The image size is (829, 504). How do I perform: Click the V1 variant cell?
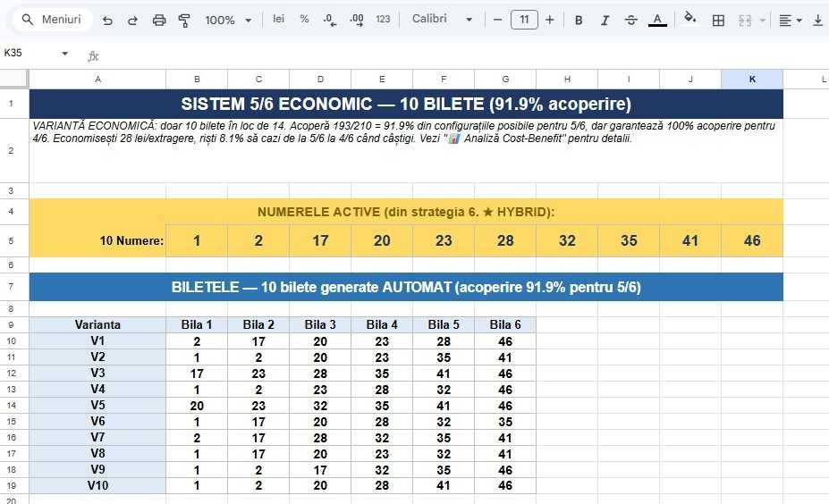coord(97,341)
